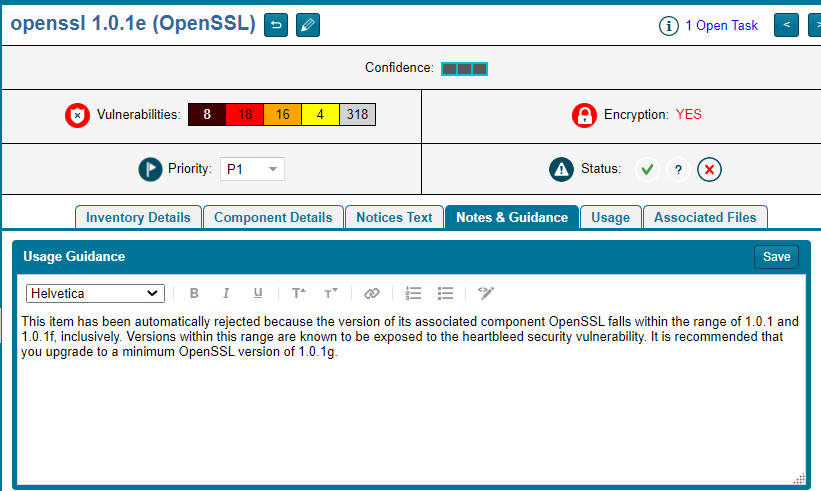The image size is (821, 491).
Task: Switch to Usage tab
Action: (x=611, y=217)
